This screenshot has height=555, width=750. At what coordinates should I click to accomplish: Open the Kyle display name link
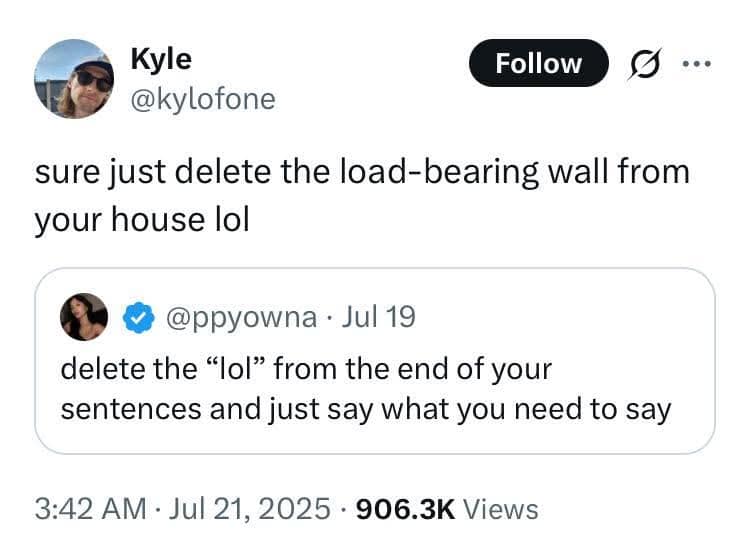pos(161,58)
